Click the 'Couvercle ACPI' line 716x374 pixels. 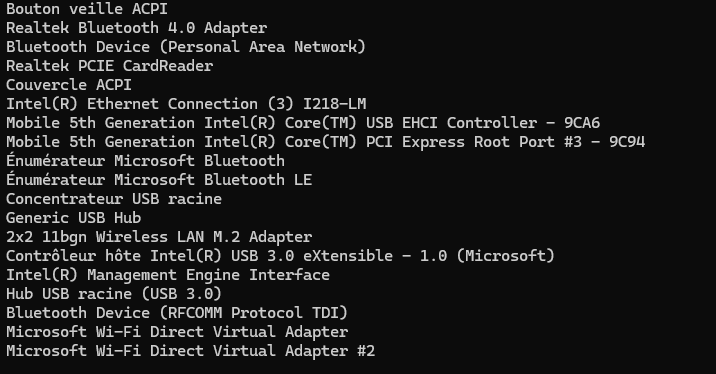[x=69, y=85]
